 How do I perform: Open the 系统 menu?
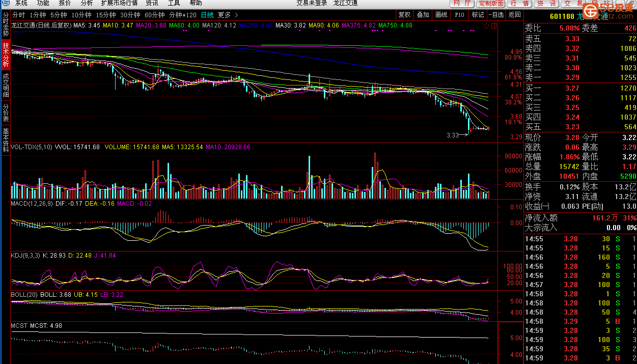pos(21,3)
